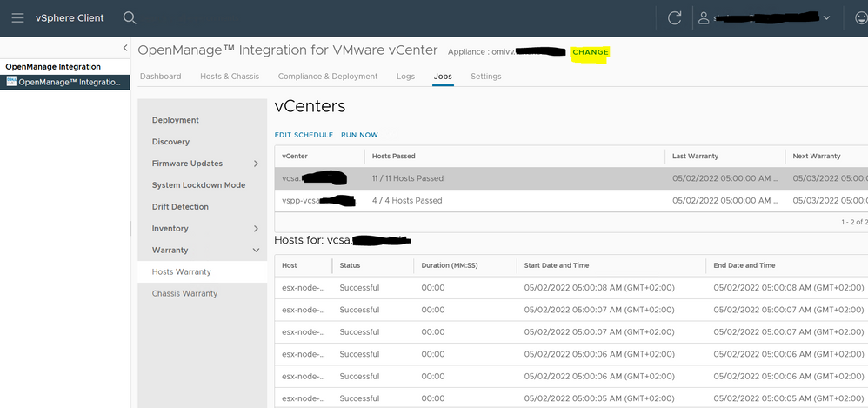This screenshot has width=868, height=408.
Task: Click the user account icon
Action: (704, 17)
